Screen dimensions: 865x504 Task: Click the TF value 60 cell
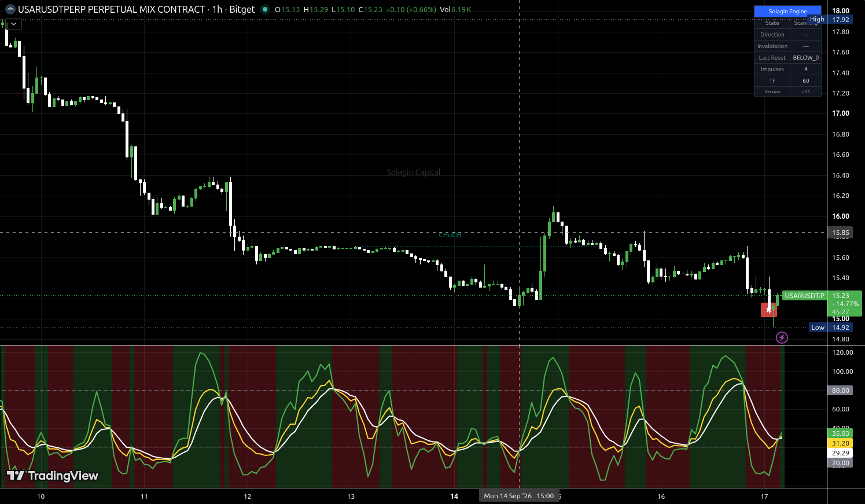click(805, 81)
